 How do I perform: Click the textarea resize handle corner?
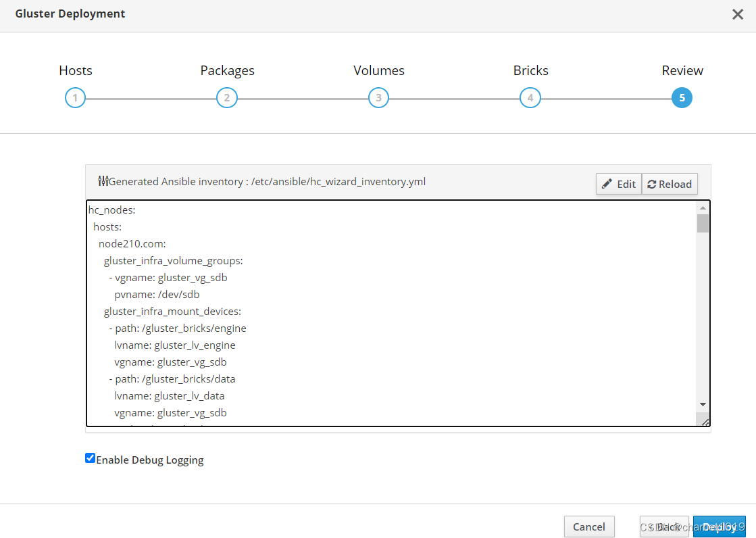click(705, 422)
